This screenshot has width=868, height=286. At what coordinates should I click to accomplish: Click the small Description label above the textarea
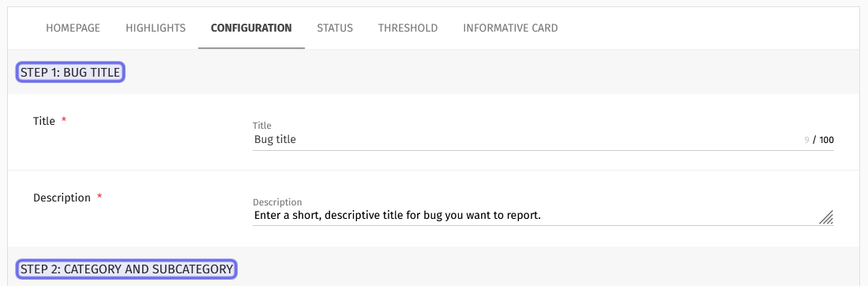tap(277, 202)
